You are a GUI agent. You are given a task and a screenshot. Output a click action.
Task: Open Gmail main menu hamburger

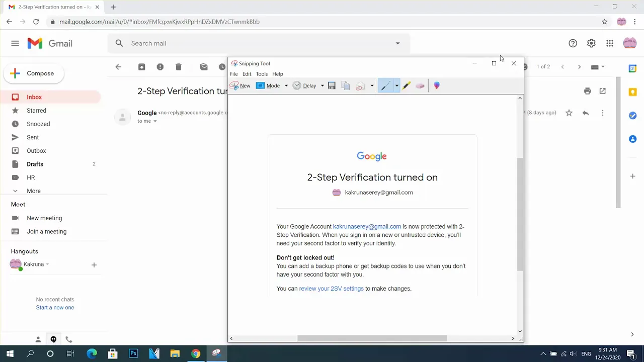(x=15, y=43)
